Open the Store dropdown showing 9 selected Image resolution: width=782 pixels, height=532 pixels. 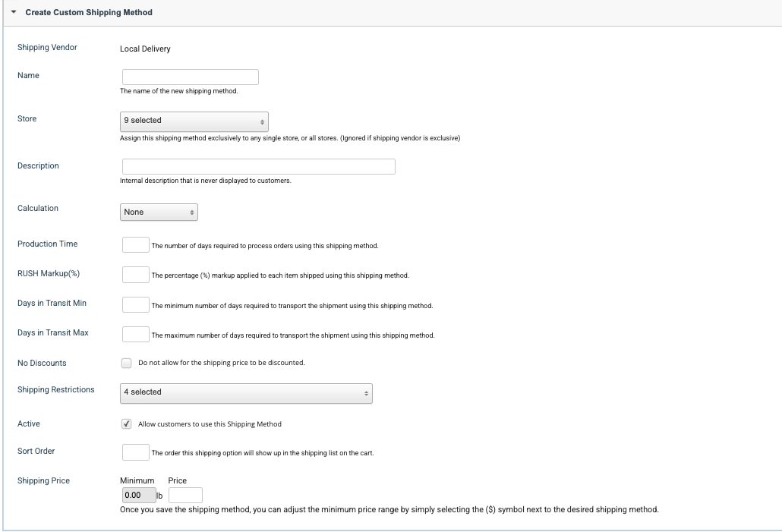pyautogui.click(x=194, y=121)
